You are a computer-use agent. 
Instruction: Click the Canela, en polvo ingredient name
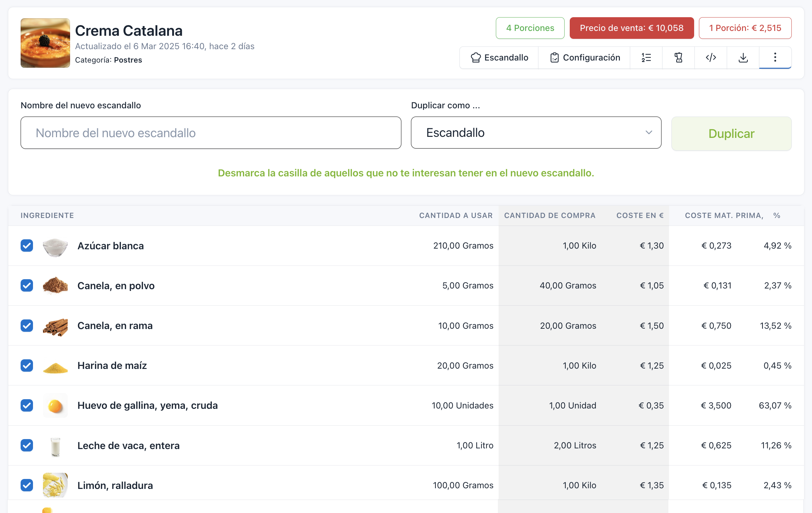point(116,286)
